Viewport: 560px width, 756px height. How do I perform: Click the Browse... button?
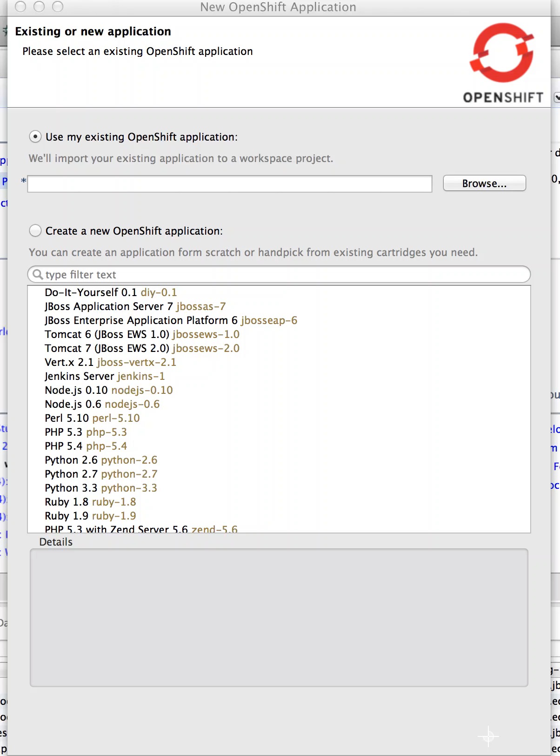coord(484,183)
